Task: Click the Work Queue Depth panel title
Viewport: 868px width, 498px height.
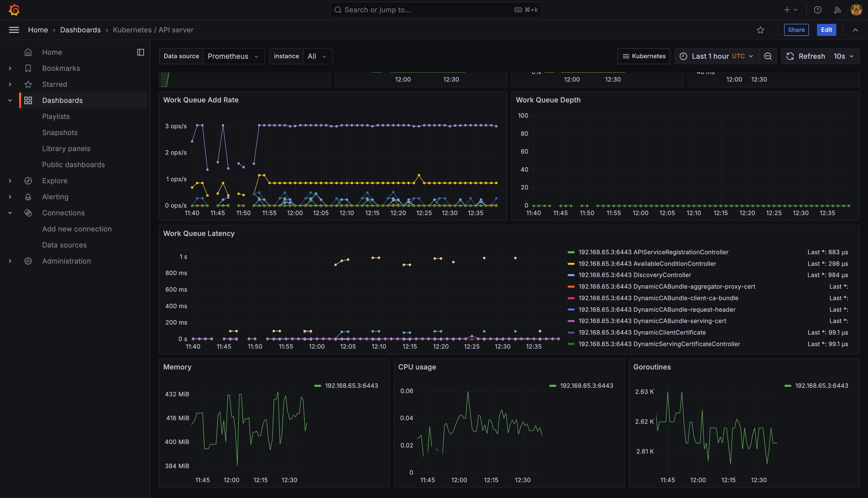Action: coord(548,100)
